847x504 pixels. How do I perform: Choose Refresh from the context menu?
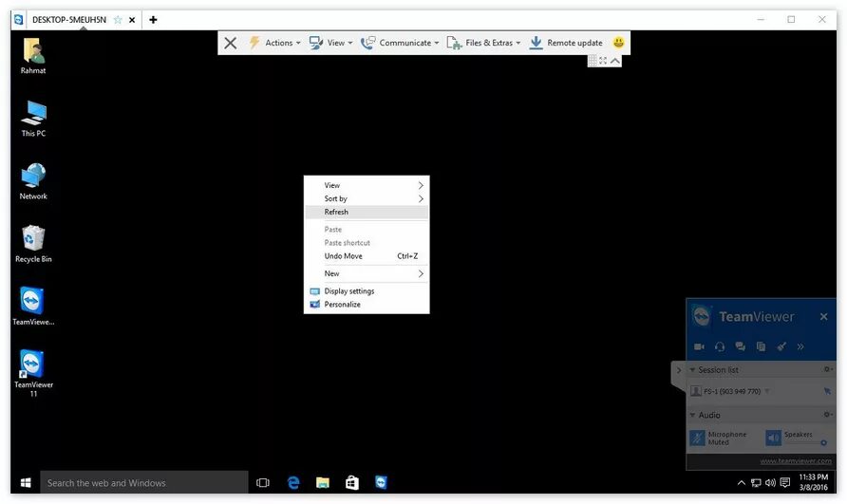[367, 212]
